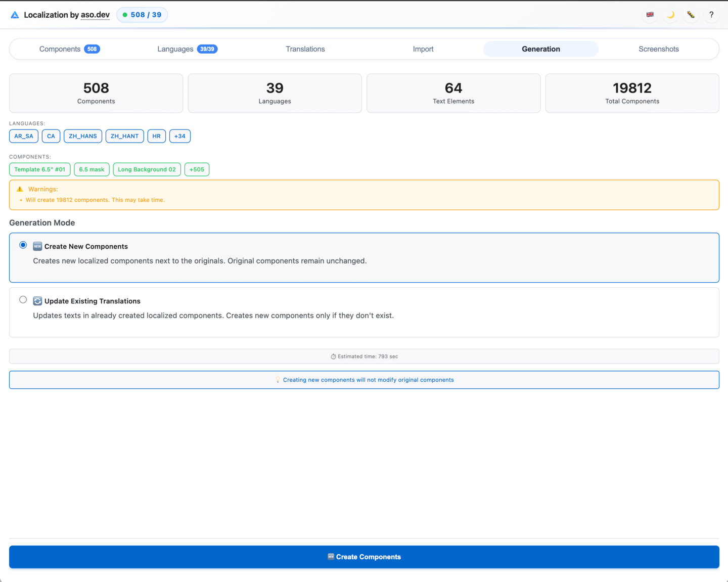This screenshot has width=728, height=582.
Task: Switch to the Components tab
Action: click(x=69, y=49)
